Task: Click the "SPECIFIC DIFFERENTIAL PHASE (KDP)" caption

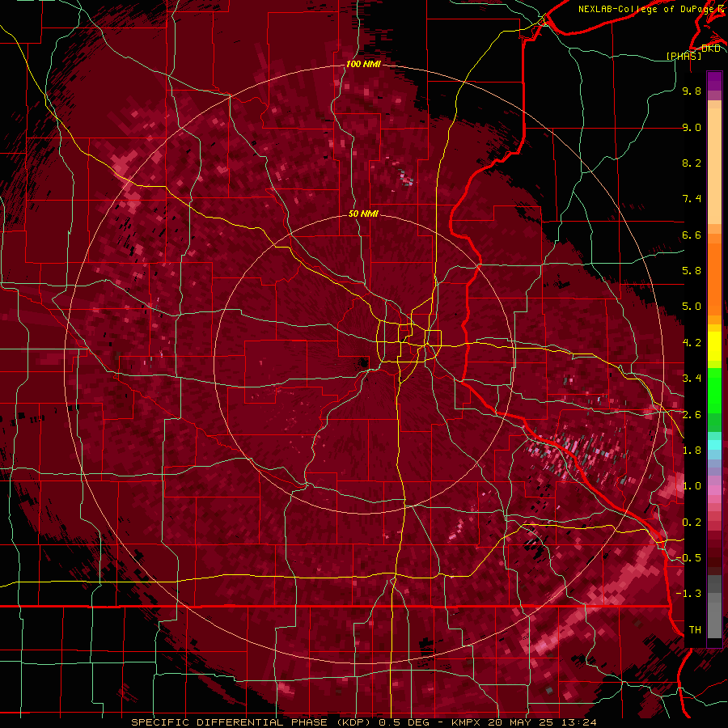Action: point(252,722)
